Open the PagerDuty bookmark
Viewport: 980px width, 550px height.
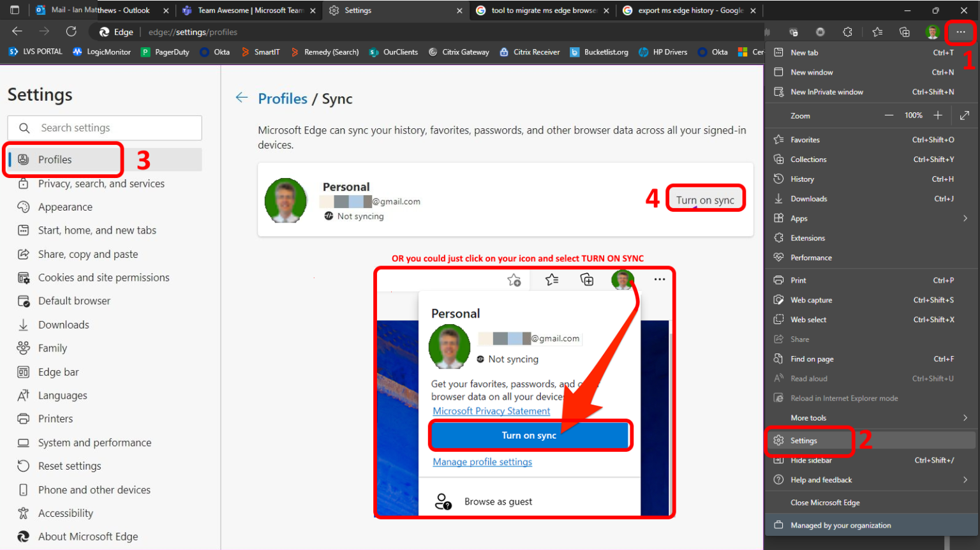[165, 52]
